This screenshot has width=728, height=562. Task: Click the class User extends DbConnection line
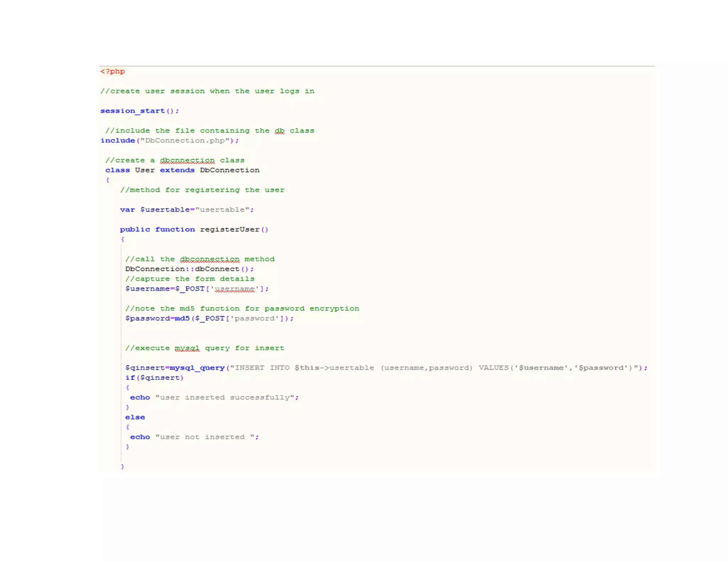[x=182, y=170]
